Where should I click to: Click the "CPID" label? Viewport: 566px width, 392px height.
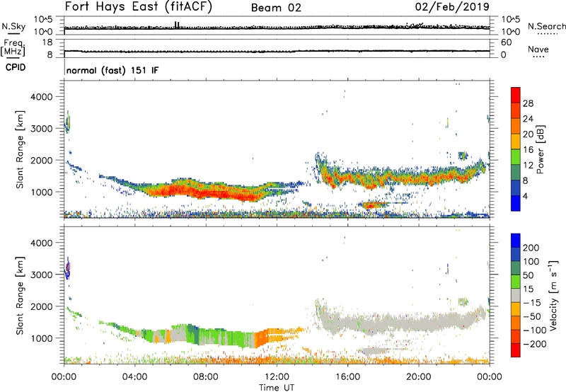click(16, 67)
